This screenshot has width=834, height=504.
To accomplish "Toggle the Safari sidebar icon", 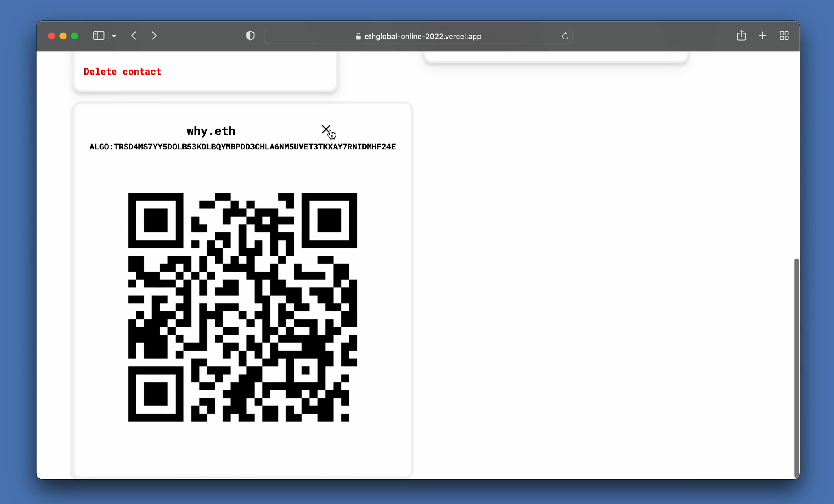I will [99, 36].
